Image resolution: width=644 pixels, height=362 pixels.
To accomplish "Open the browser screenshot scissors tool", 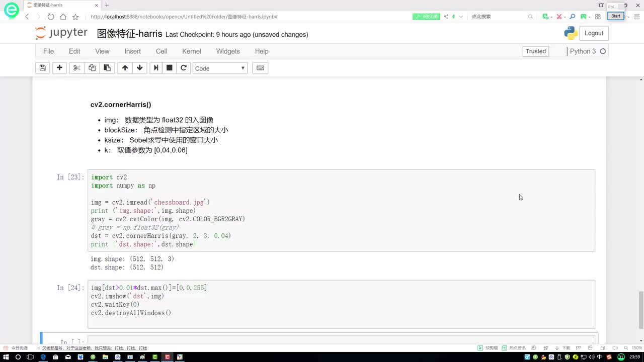I will [558, 17].
